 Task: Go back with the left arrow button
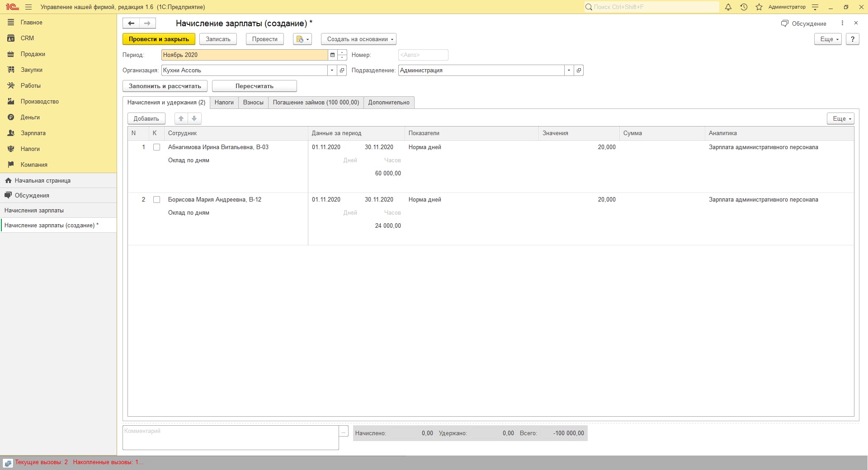(x=131, y=23)
